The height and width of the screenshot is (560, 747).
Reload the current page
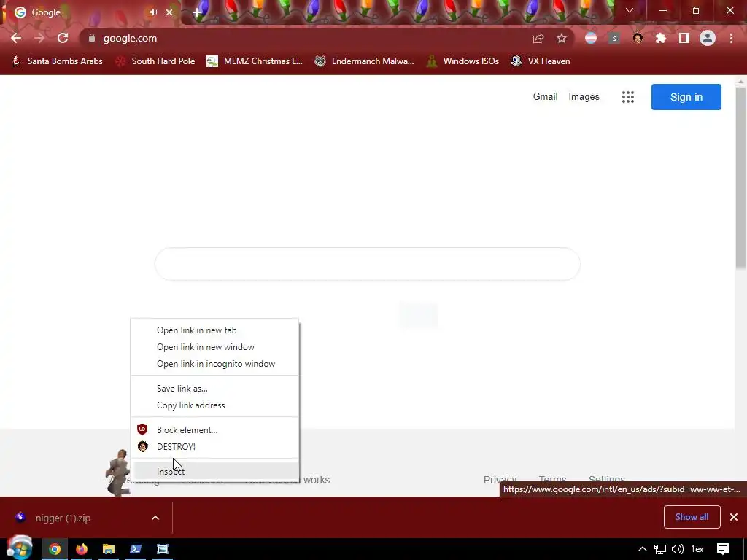click(x=63, y=38)
